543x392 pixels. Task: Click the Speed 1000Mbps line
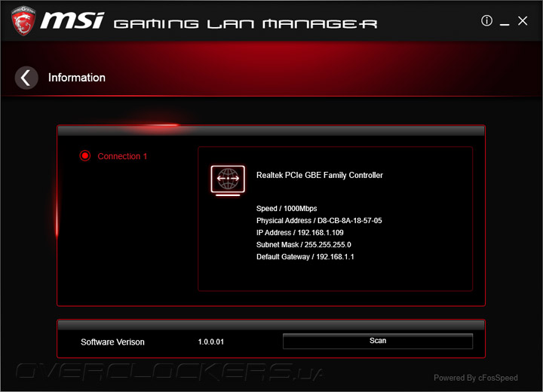coord(287,209)
